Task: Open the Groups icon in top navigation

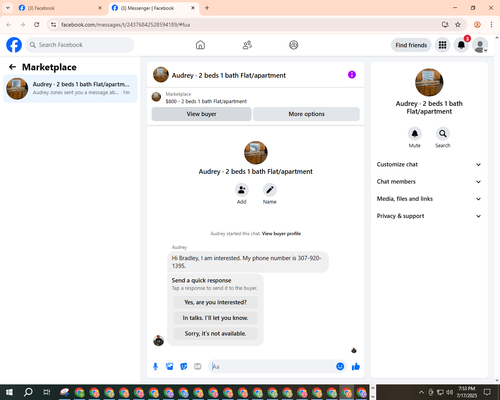Action: point(294,45)
